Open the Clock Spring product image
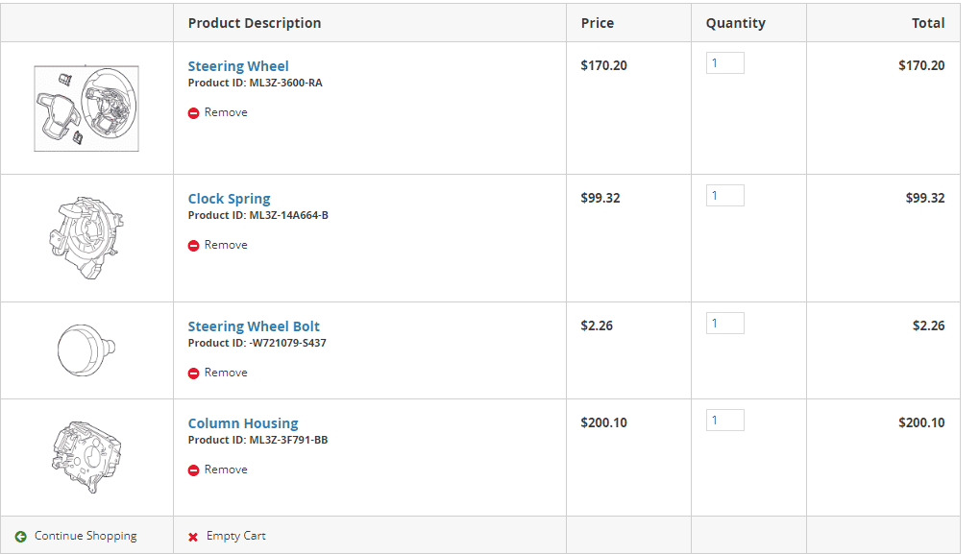Image resolution: width=980 pixels, height=554 pixels. click(86, 238)
